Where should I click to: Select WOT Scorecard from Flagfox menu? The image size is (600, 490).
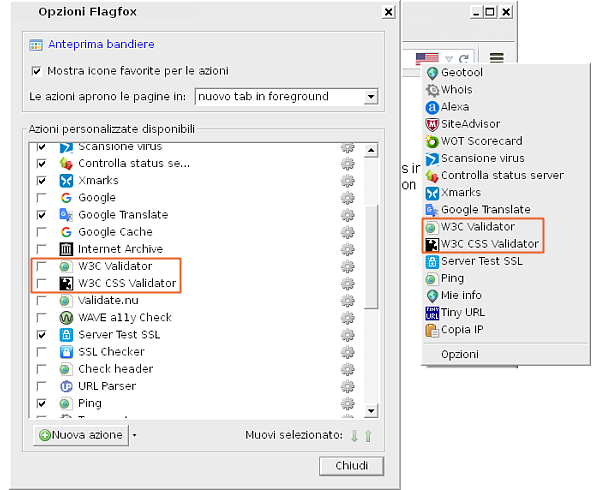(x=505, y=141)
